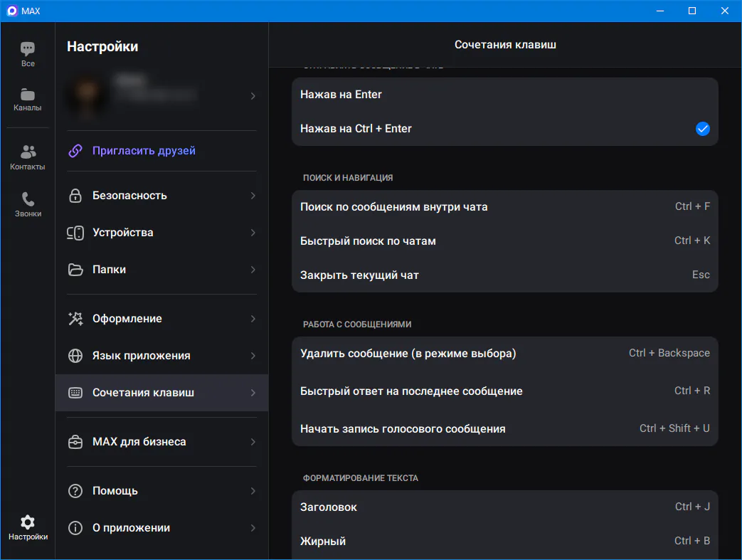The image size is (742, 560).
Task: Click the blurred profile avatar thumbnail
Action: pos(88,95)
